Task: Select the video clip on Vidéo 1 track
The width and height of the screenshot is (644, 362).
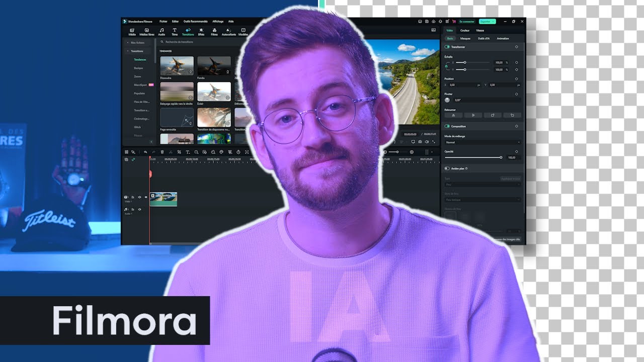Action: [x=164, y=199]
